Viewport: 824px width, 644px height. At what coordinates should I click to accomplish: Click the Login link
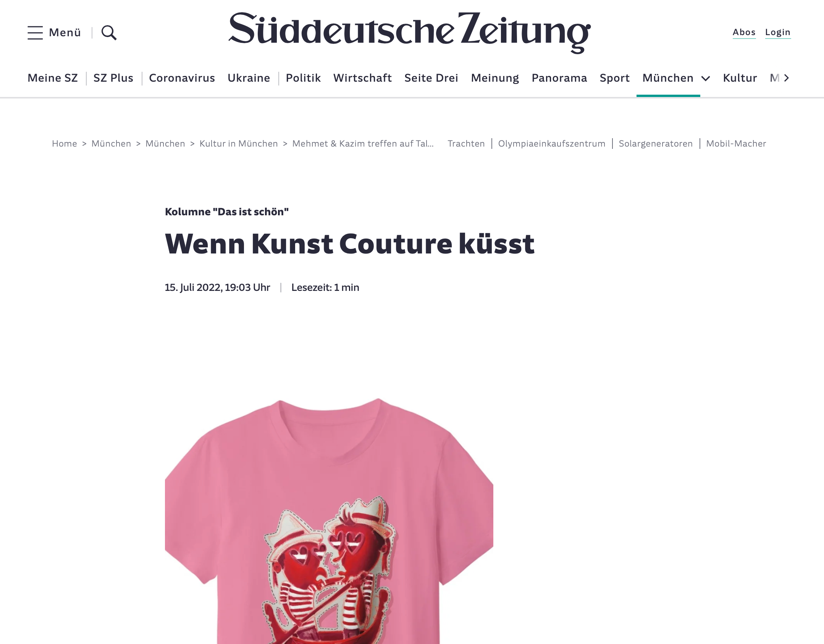pyautogui.click(x=777, y=32)
